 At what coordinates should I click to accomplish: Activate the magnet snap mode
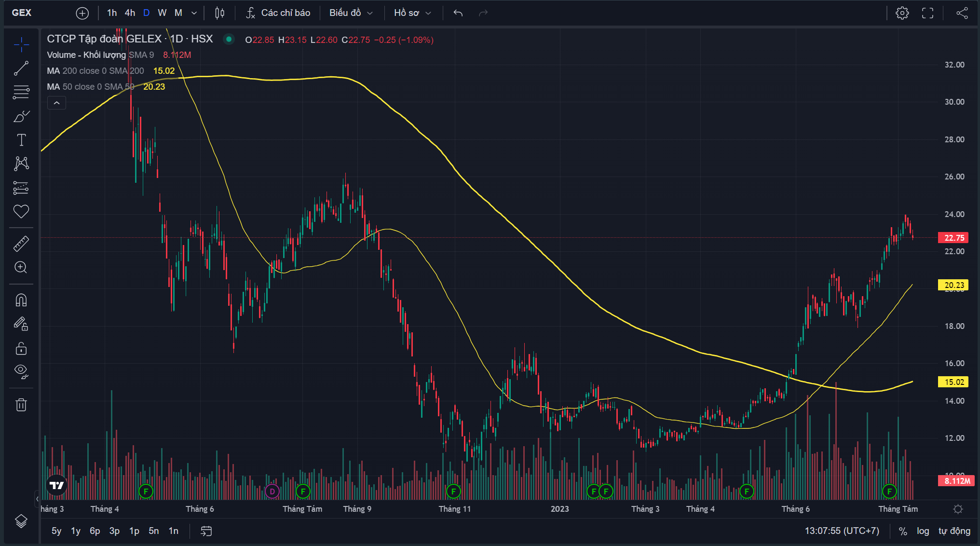(21, 300)
